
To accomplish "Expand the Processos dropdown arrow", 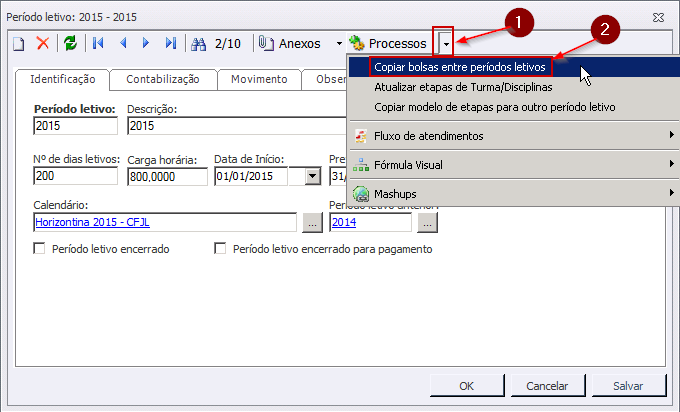I will [x=446, y=43].
